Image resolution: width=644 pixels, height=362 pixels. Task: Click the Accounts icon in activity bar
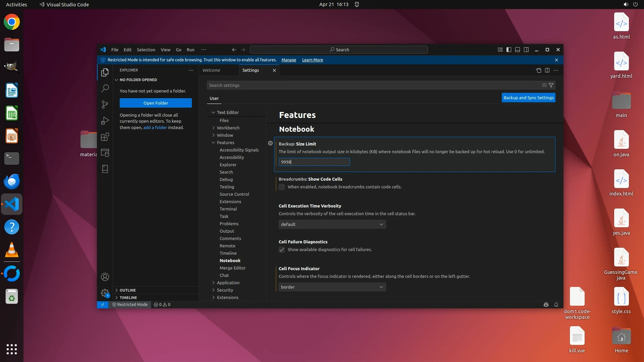(105, 277)
